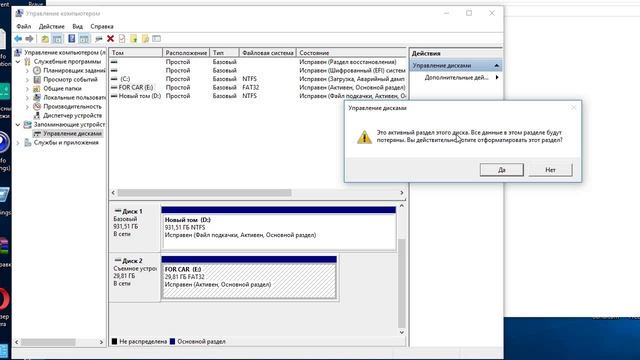The height and width of the screenshot is (360, 640).
Task: Open the Действие menu
Action: coord(51,26)
